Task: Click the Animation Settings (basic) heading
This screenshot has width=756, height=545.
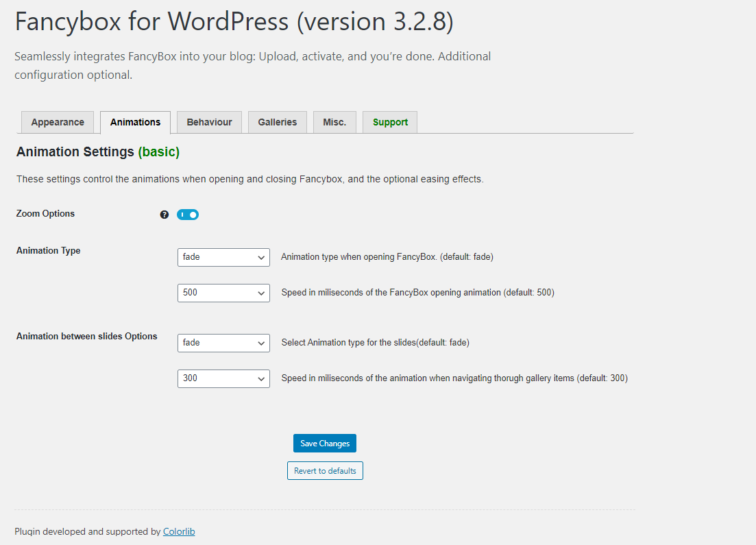Action: click(98, 152)
